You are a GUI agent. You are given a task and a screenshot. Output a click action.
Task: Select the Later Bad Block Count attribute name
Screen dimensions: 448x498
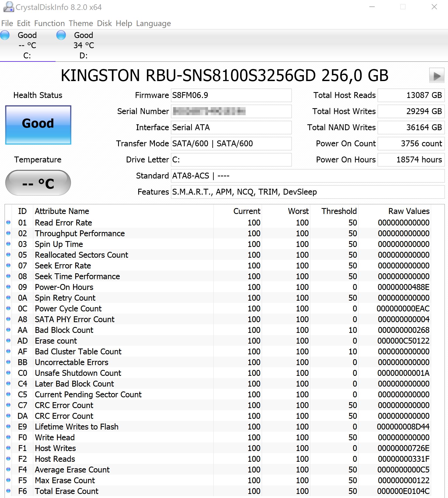click(x=74, y=384)
